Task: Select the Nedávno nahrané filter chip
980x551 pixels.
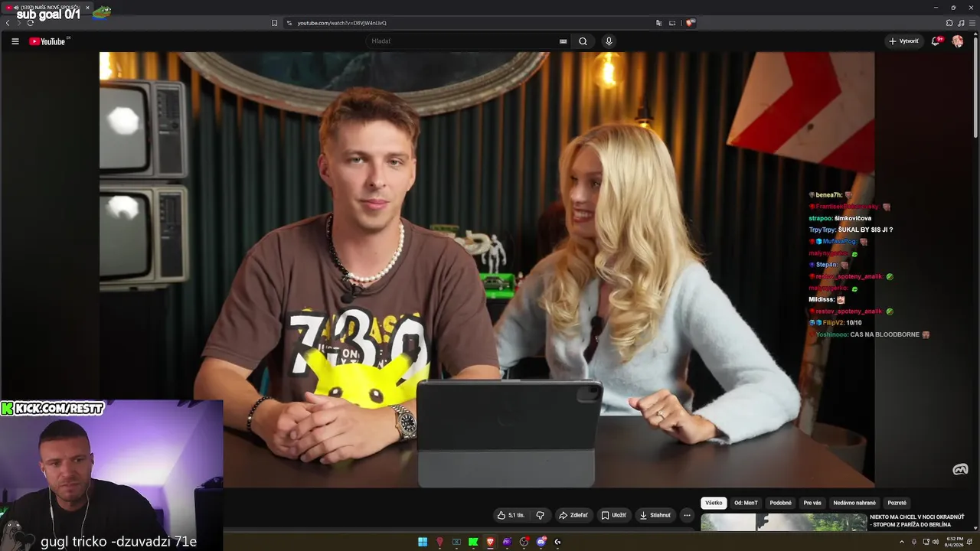Action: tap(854, 503)
